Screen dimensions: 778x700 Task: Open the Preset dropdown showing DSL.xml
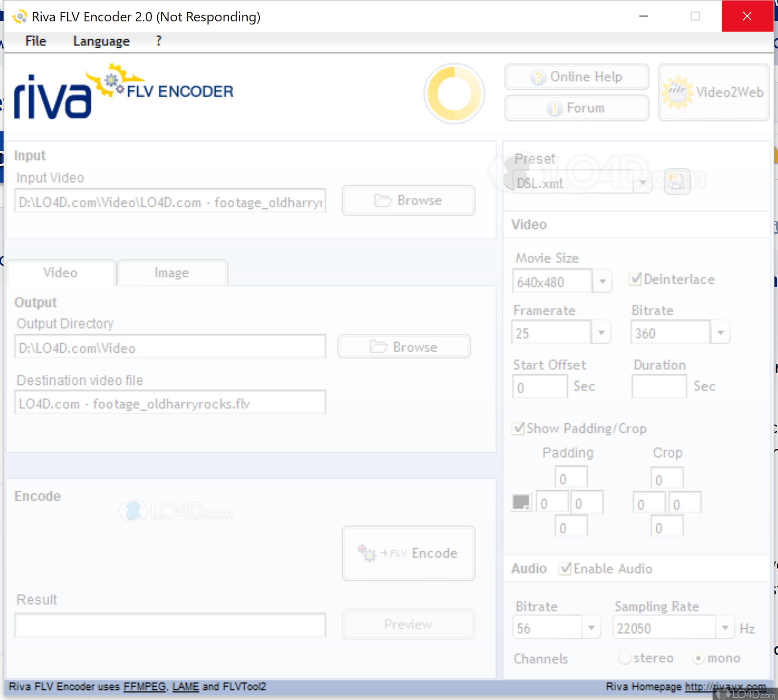click(643, 183)
